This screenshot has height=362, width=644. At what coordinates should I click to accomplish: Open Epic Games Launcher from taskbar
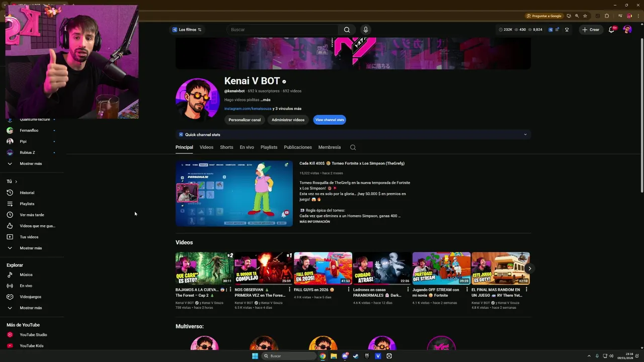(367, 356)
